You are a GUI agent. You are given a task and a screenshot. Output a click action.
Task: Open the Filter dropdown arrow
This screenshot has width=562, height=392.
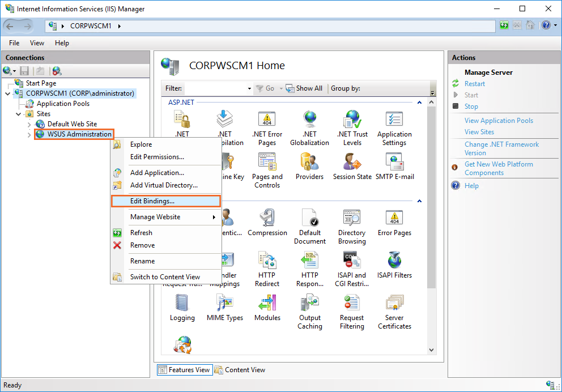point(249,89)
